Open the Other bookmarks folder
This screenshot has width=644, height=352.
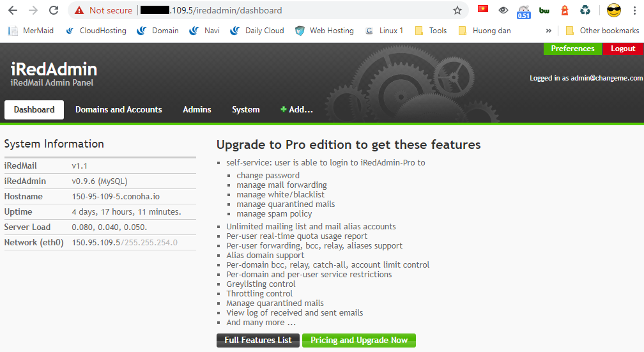[602, 31]
